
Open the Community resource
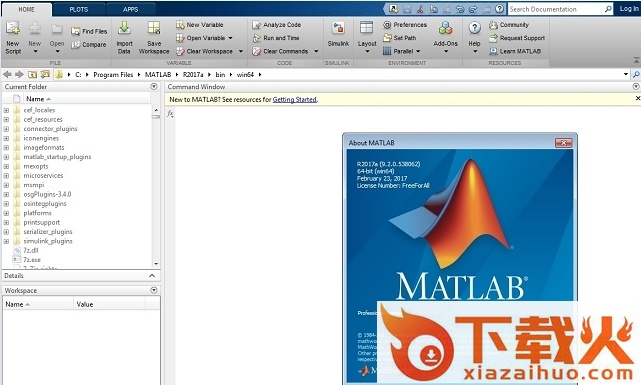click(509, 25)
